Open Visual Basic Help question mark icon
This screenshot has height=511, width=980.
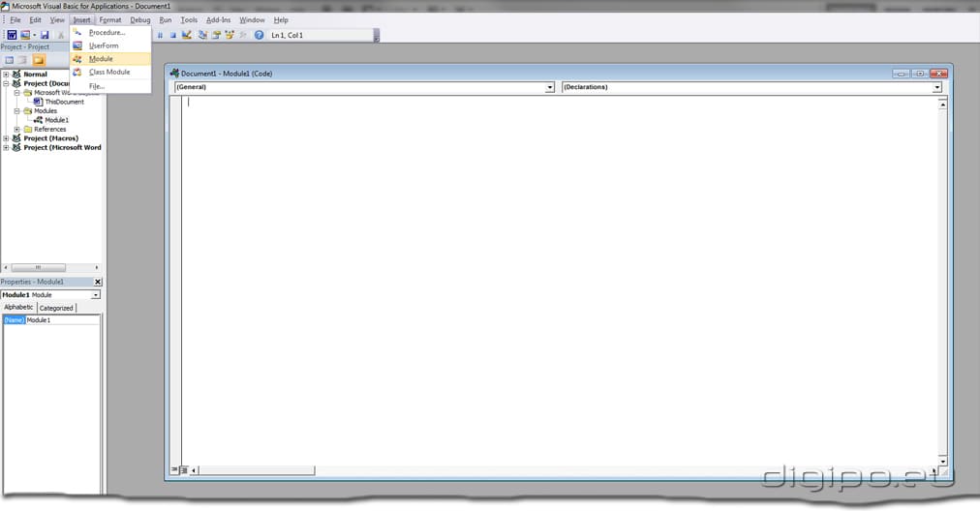259,35
